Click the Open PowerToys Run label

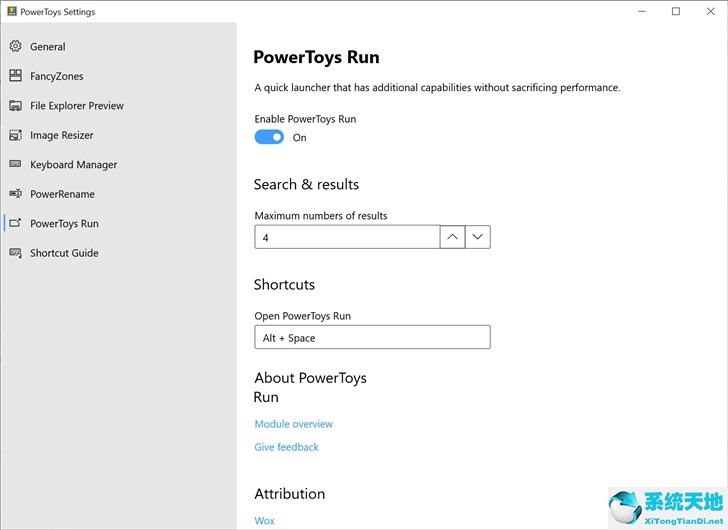coord(303,316)
